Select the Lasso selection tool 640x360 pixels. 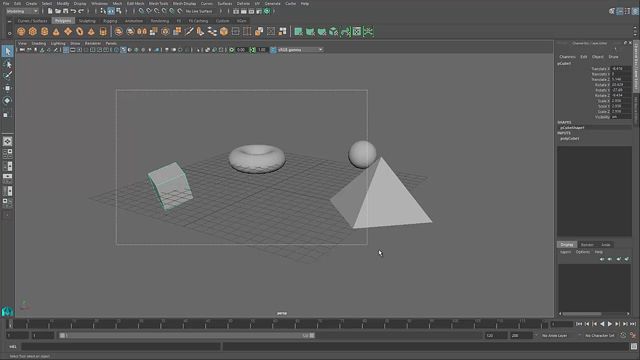pyautogui.click(x=7, y=64)
